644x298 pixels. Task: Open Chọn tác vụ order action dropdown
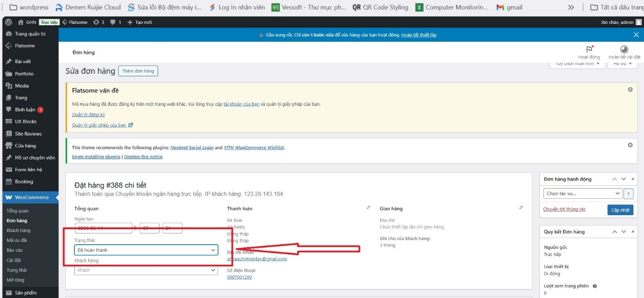[x=583, y=193]
